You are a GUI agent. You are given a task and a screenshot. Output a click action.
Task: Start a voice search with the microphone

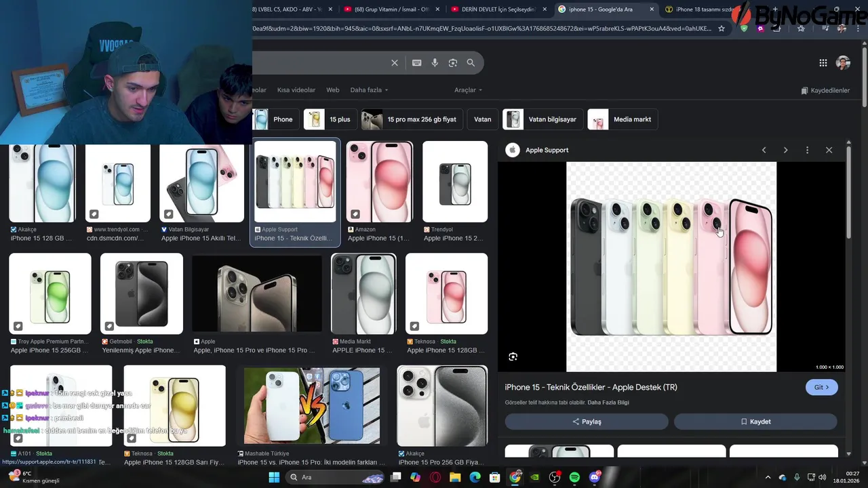click(435, 62)
